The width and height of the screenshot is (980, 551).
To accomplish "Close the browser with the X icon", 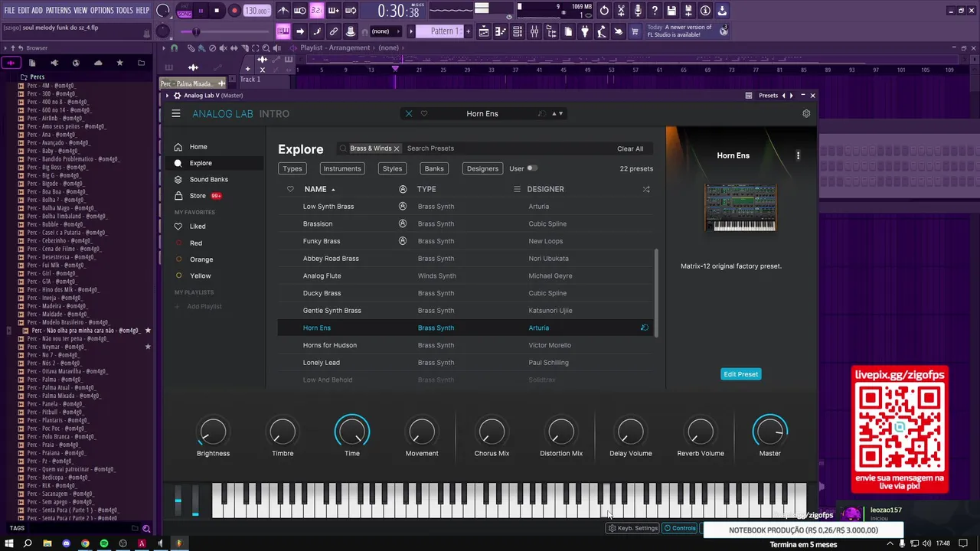I will pyautogui.click(x=409, y=113).
